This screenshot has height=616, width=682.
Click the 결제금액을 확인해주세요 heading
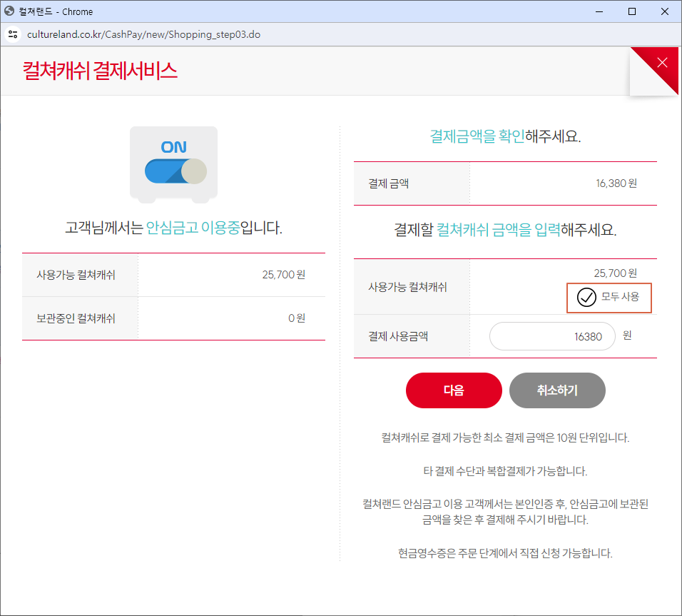[x=505, y=136]
